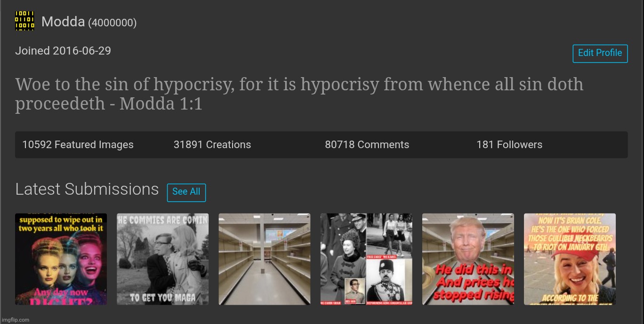Click the See All submissions button
Image resolution: width=644 pixels, height=324 pixels.
click(186, 192)
